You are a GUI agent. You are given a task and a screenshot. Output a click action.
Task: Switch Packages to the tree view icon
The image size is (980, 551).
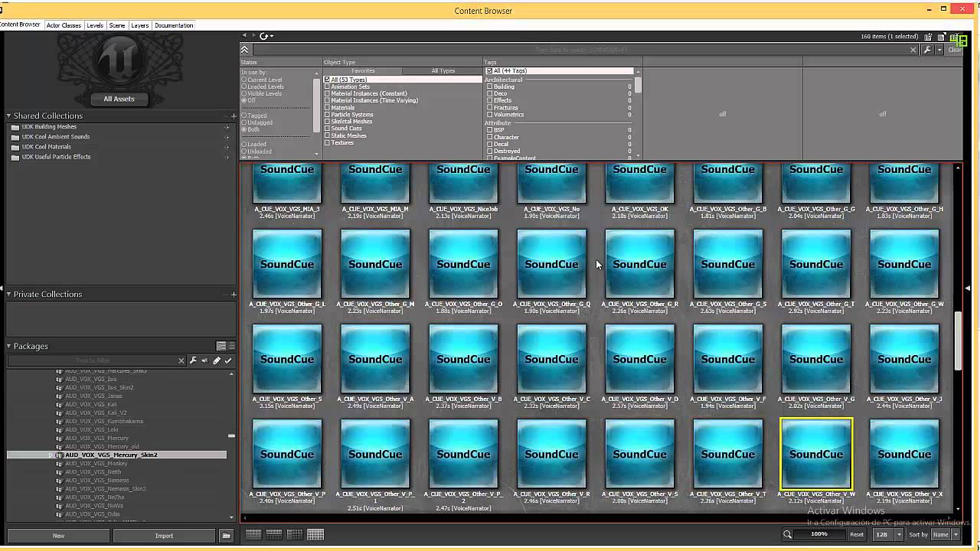tap(220, 346)
